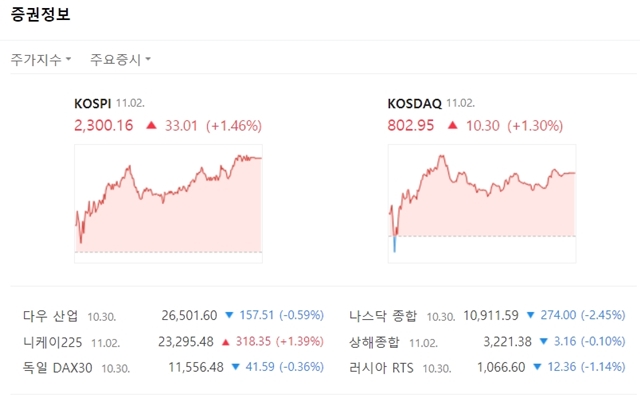Expand the 주가지수 dropdown
640x401 pixels.
41,60
